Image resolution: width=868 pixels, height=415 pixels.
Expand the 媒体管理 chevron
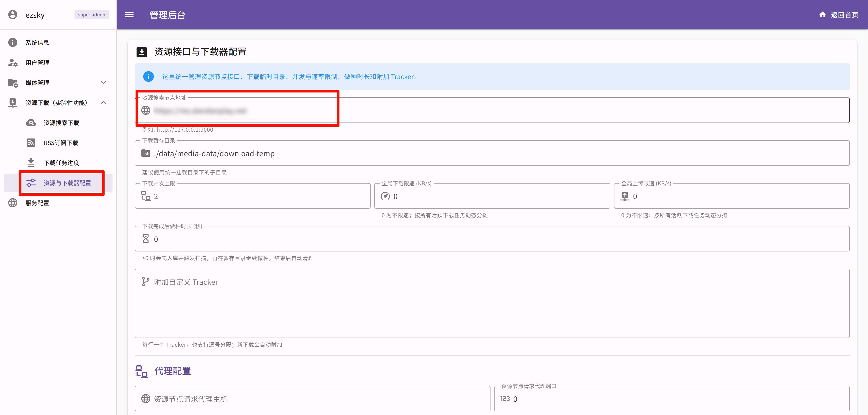pos(103,82)
